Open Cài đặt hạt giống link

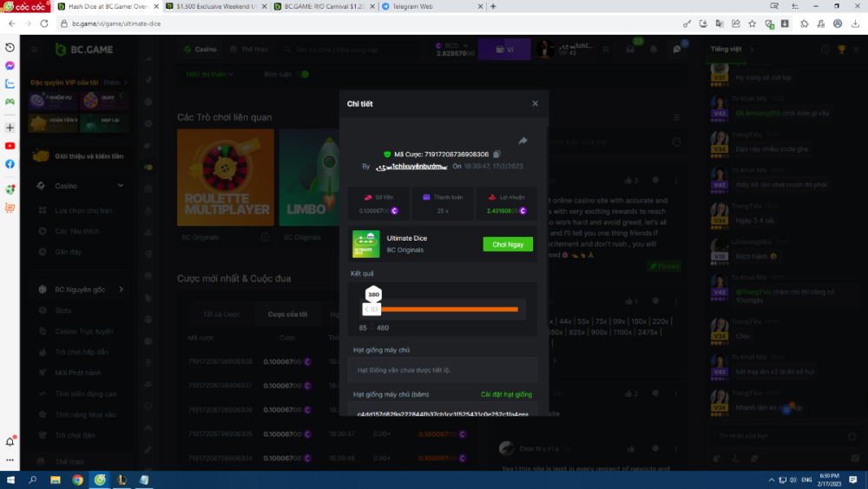[x=506, y=393]
